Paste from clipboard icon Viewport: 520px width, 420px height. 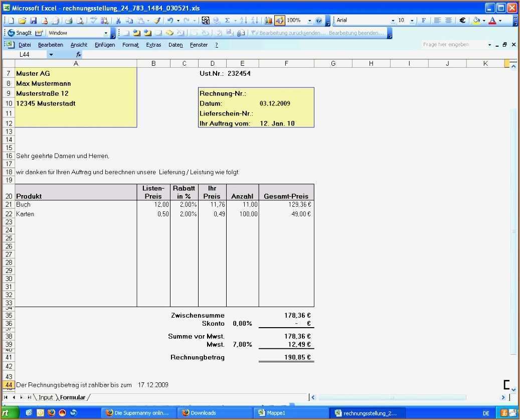(x=140, y=21)
